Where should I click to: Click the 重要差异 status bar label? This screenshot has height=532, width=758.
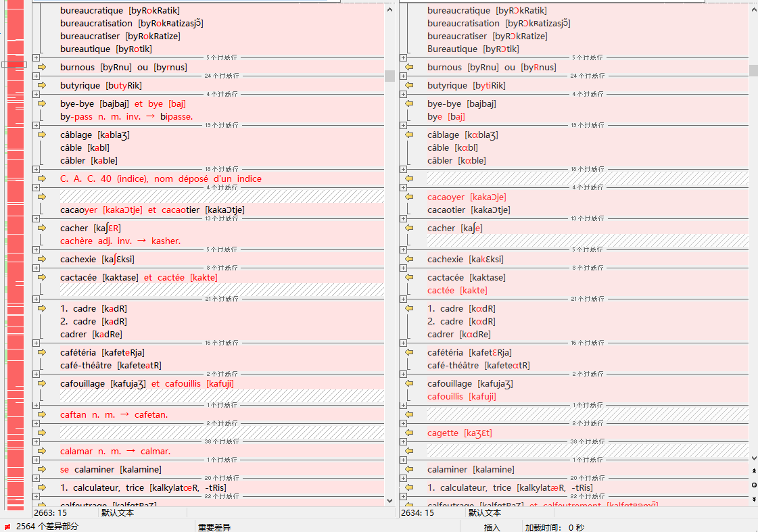click(214, 527)
